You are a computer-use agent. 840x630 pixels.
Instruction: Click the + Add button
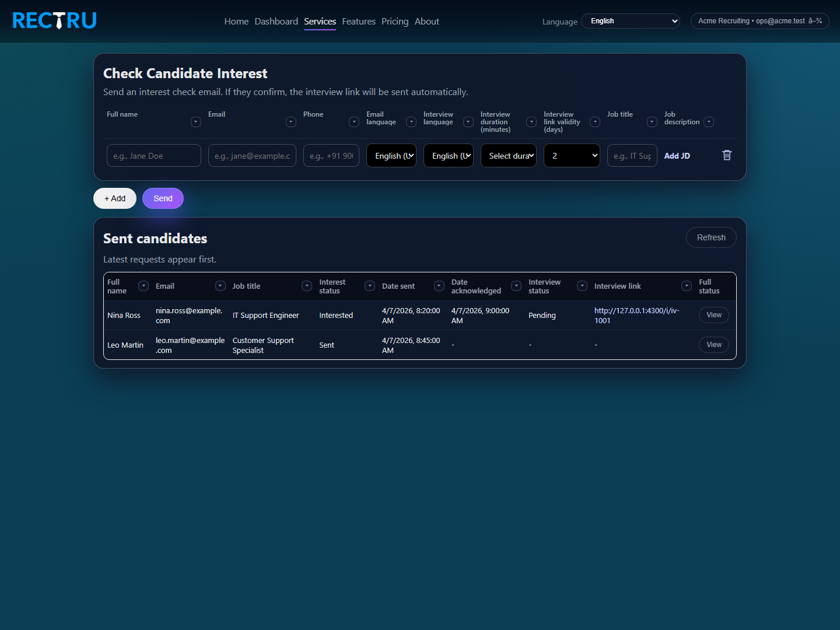point(114,198)
